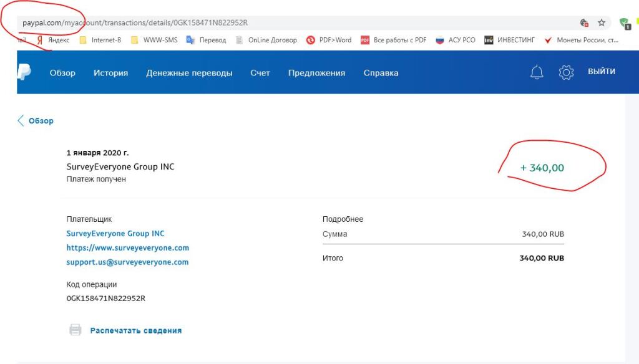The width and height of the screenshot is (639, 364).
Task: Open the ИНВЕСТИНГ bookmark
Action: pos(510,40)
